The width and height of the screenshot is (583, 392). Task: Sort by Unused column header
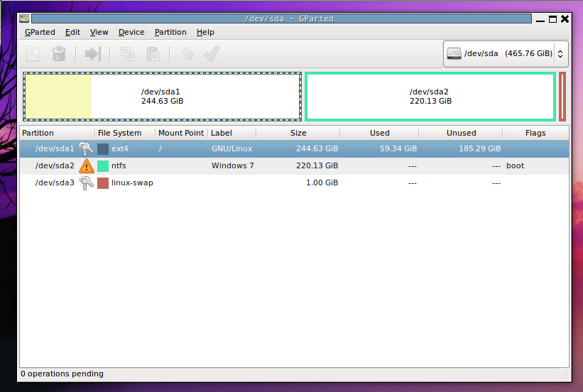click(461, 133)
